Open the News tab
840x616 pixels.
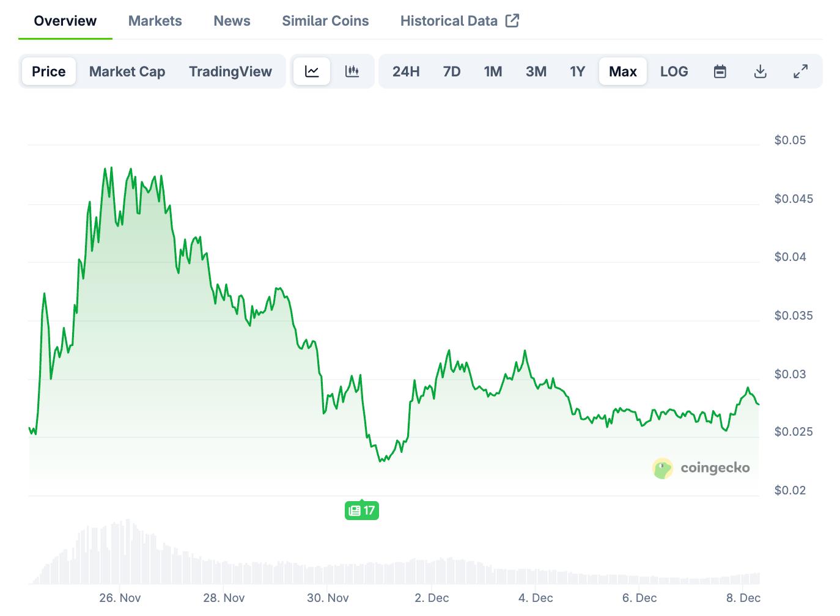(x=232, y=21)
